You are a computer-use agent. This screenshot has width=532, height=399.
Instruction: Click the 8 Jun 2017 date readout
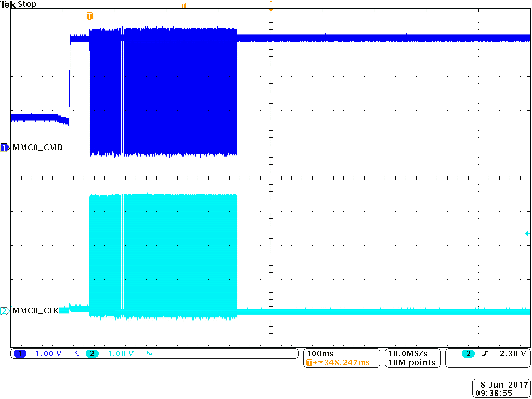(503, 385)
